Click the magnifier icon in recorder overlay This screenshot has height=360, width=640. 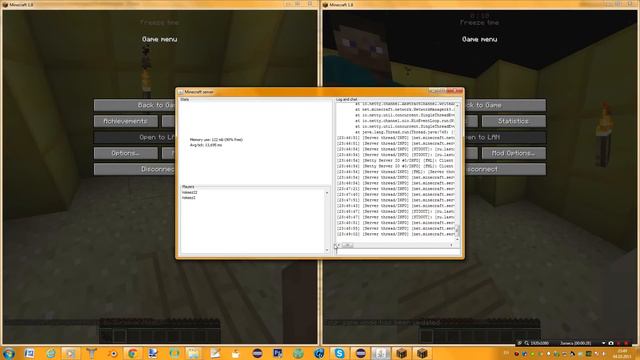pyautogui.click(x=527, y=343)
